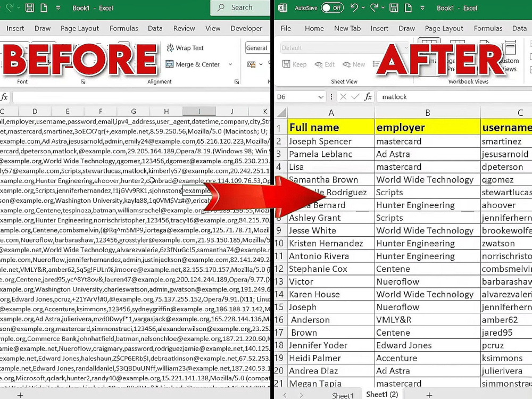Click the Enter checkmark icon in formula bar
The image size is (532, 399).
(355, 97)
